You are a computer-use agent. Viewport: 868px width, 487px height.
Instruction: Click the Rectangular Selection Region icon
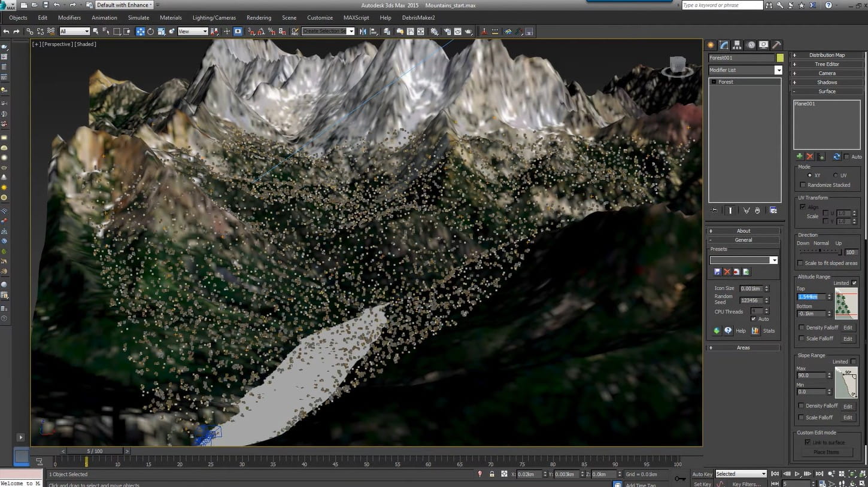(x=117, y=31)
